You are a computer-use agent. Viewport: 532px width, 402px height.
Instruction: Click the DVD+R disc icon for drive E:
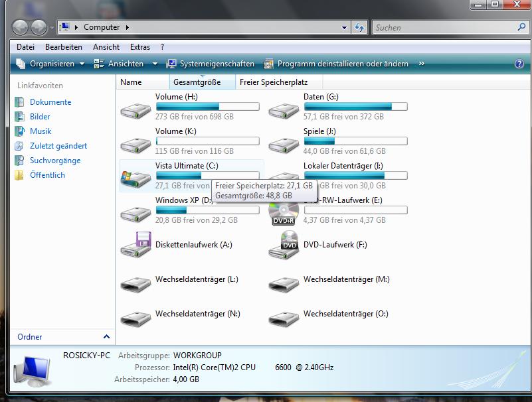pyautogui.click(x=284, y=214)
